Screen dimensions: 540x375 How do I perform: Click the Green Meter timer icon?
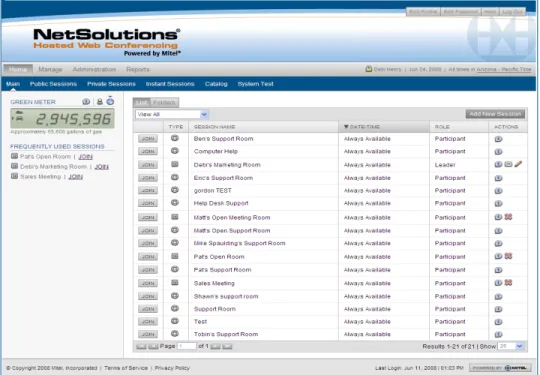[110, 101]
